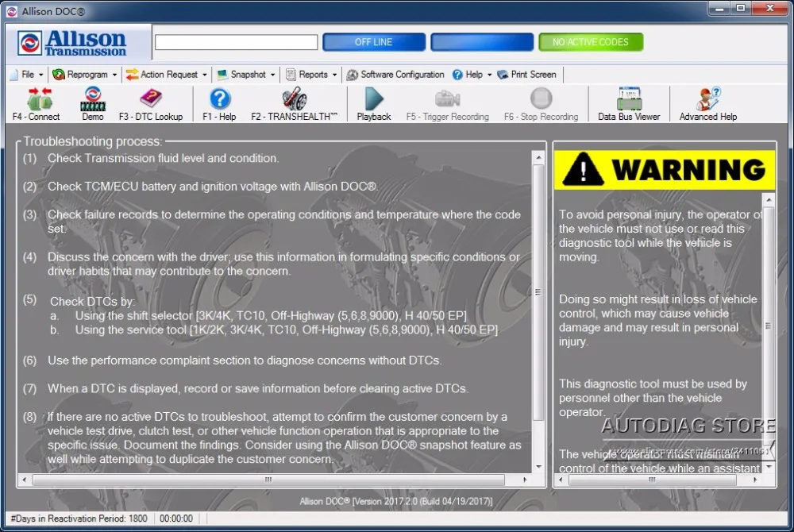
Task: Click 'Check TCM/ECU battery and ignition voltage' text
Action: click(x=213, y=187)
